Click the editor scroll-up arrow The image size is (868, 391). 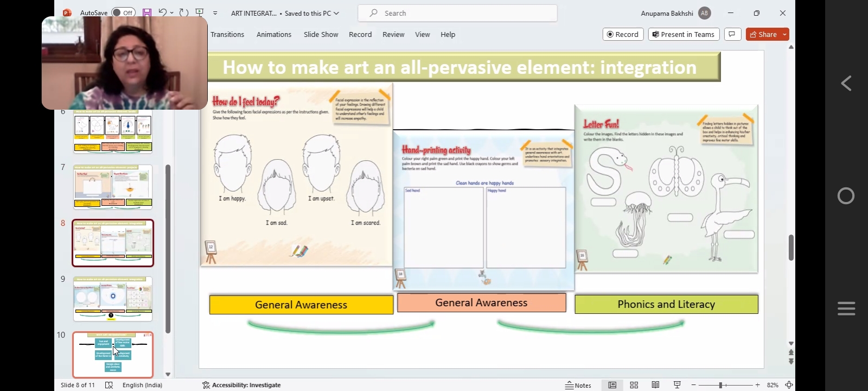[791, 47]
